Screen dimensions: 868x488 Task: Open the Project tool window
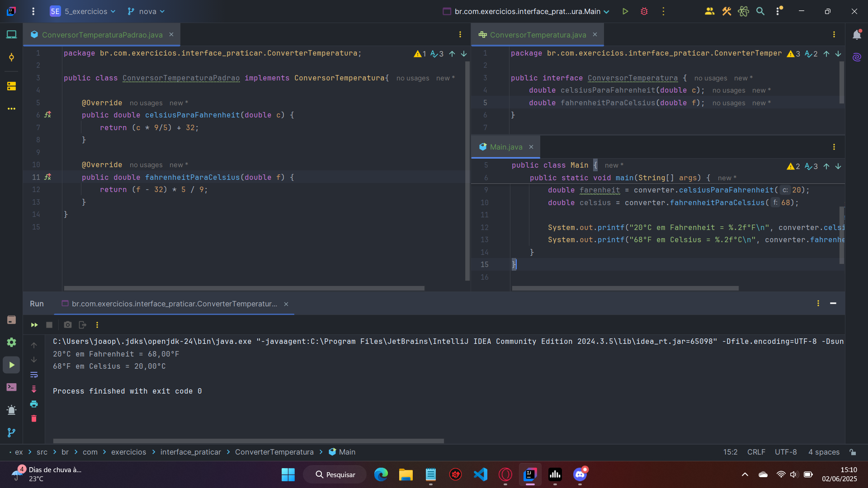pos(11,35)
